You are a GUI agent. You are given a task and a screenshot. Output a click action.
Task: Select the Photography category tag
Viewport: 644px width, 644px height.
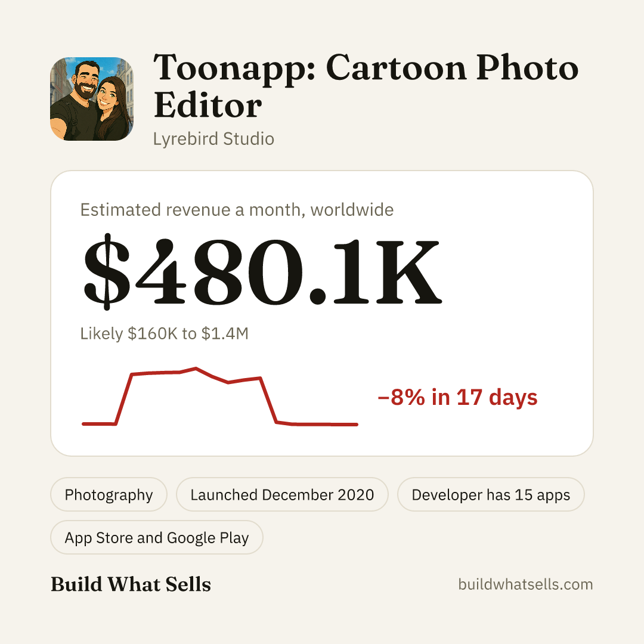tap(109, 494)
